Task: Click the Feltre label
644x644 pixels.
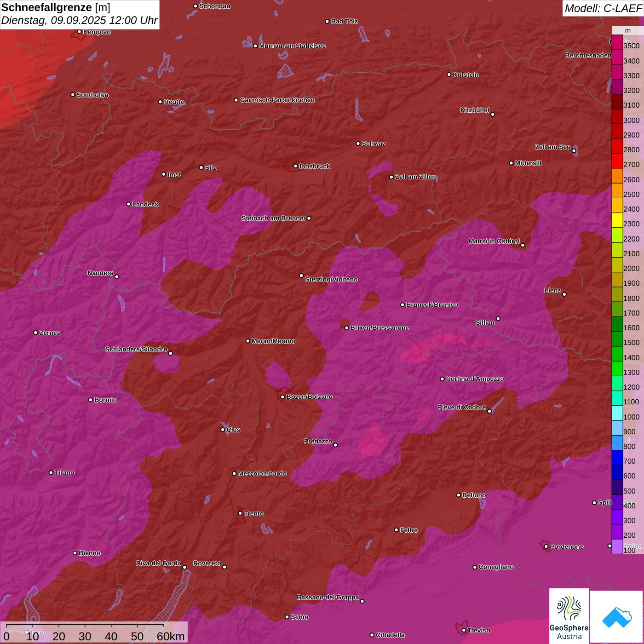Action: [x=409, y=530]
